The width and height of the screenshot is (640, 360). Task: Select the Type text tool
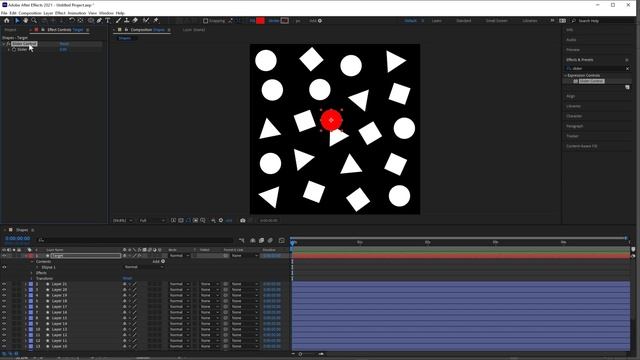tap(108, 20)
